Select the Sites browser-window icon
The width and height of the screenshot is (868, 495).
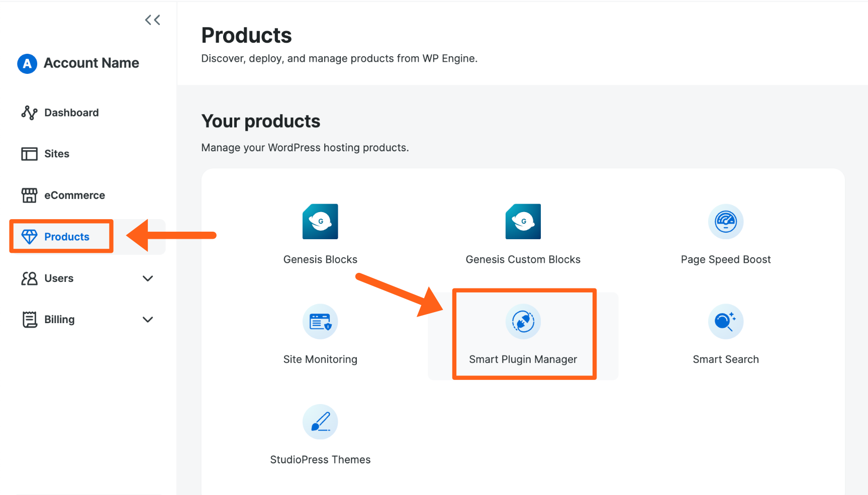click(x=30, y=154)
